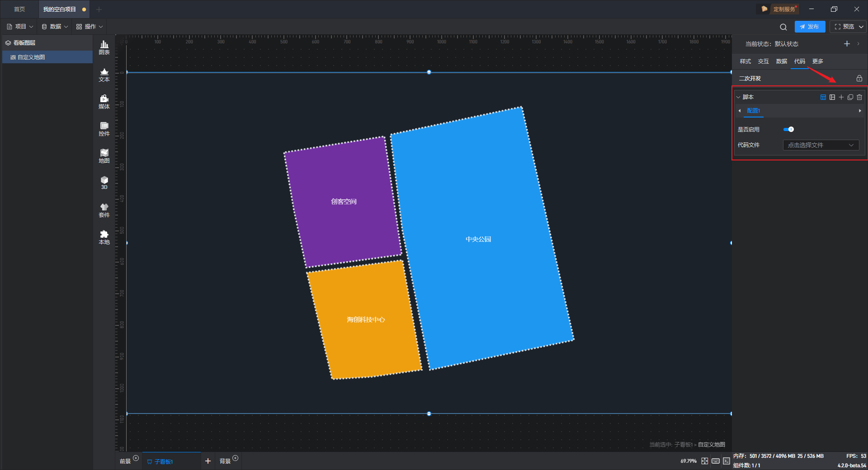
Task: Expand the 预览 preview dropdown arrow
Action: click(x=861, y=27)
